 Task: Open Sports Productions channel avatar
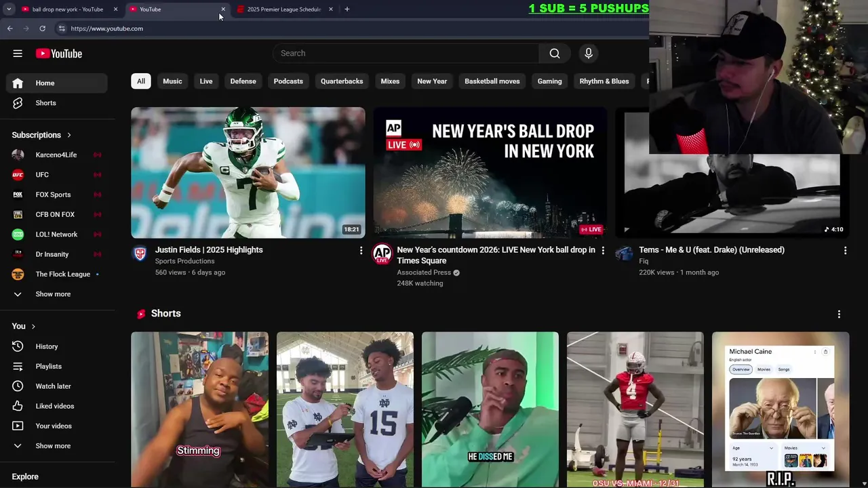[x=140, y=253]
